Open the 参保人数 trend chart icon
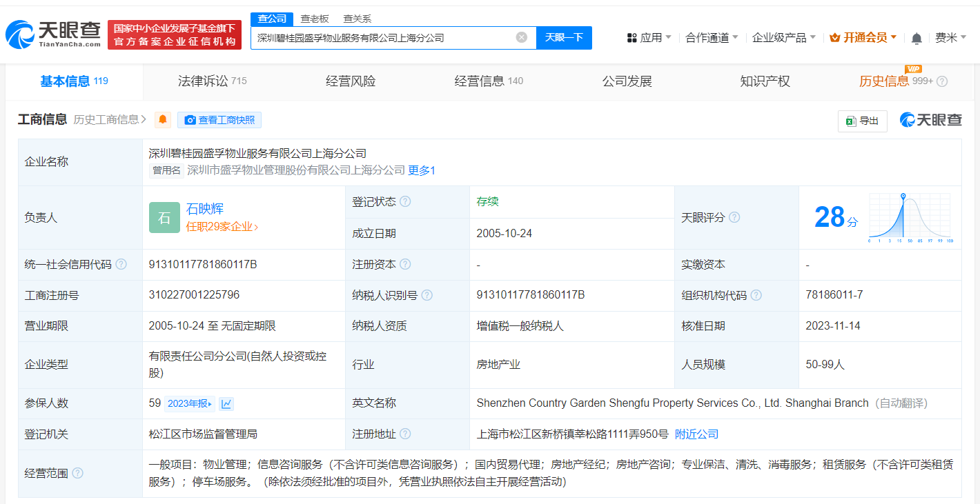Image resolution: width=980 pixels, height=504 pixels. pos(226,403)
